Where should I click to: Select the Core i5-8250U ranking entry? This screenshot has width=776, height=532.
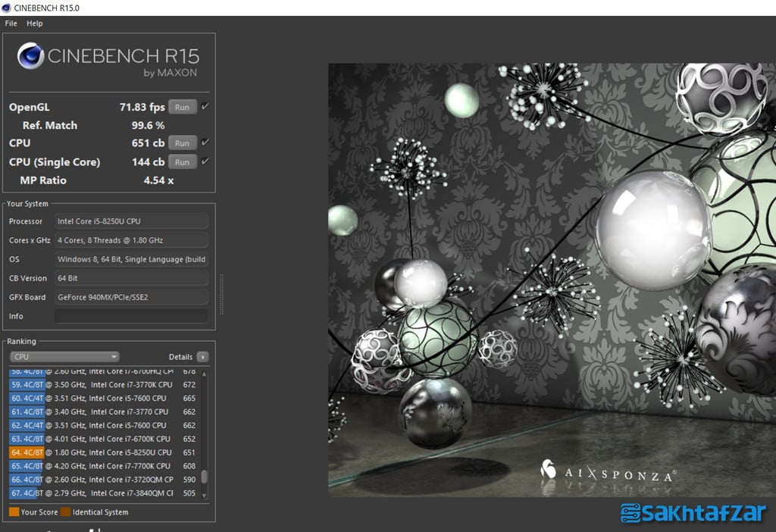click(x=106, y=452)
